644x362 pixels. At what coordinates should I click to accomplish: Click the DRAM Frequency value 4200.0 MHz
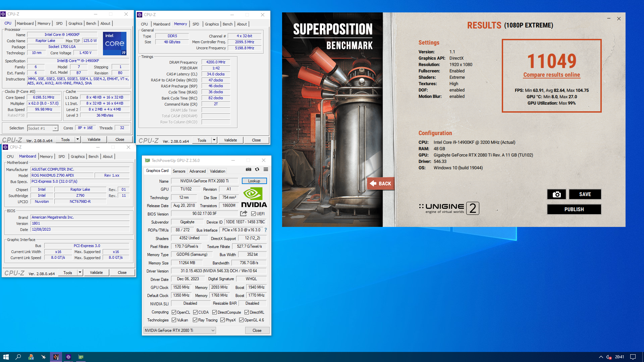pyautogui.click(x=216, y=62)
